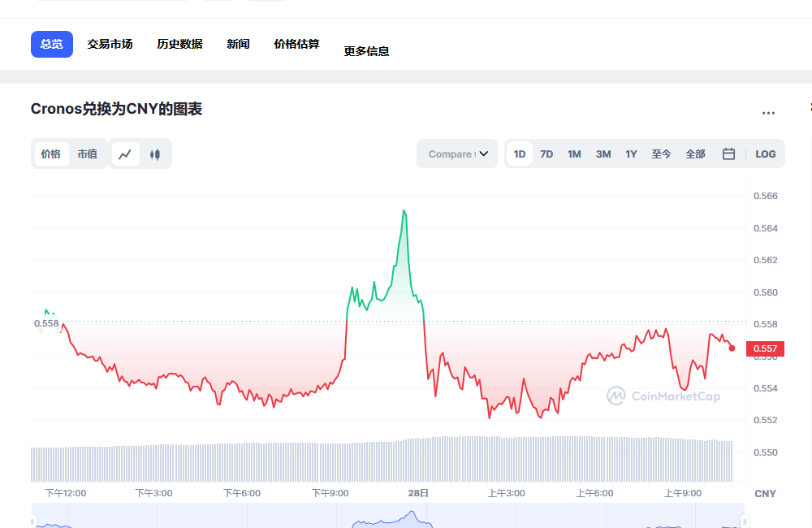
Task: Click the 0.564 price axis label
Action: click(766, 228)
